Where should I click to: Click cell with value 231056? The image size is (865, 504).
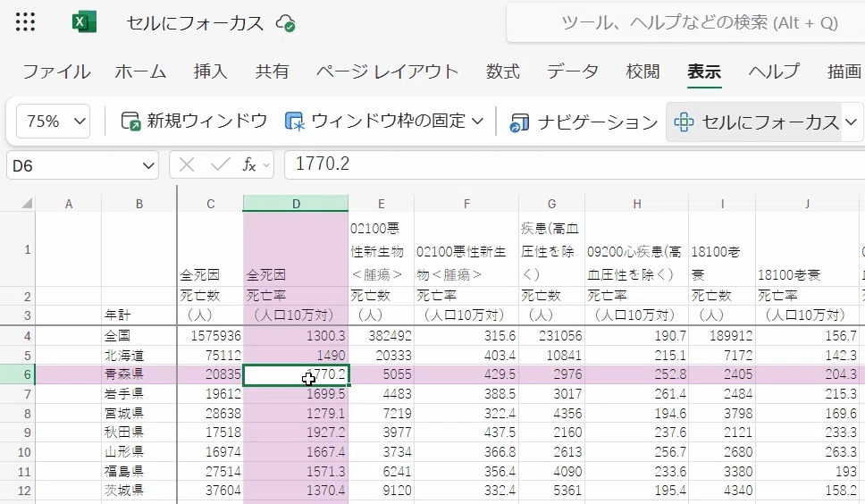[551, 336]
